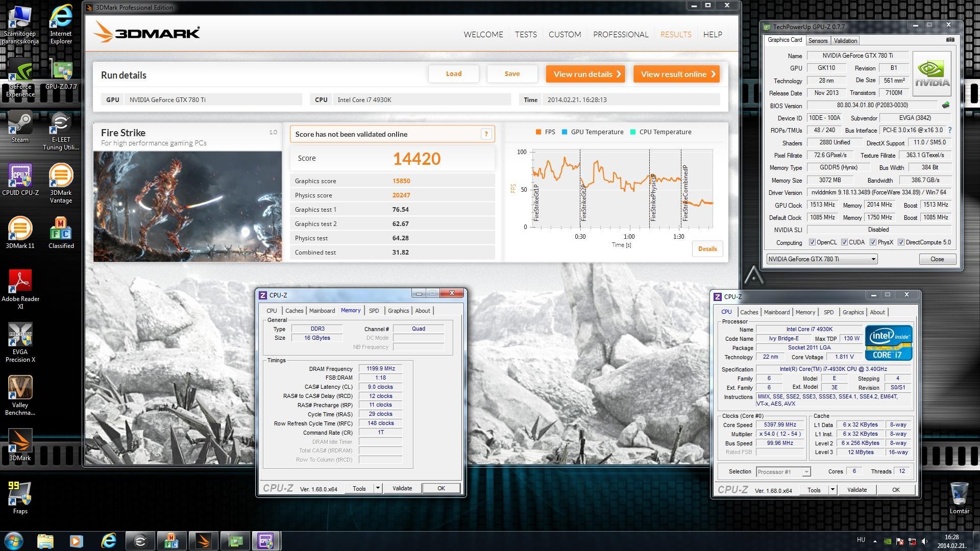Toggle the OpenCL checkbox in GPU-Z
Screen dimensions: 980x551
point(812,242)
